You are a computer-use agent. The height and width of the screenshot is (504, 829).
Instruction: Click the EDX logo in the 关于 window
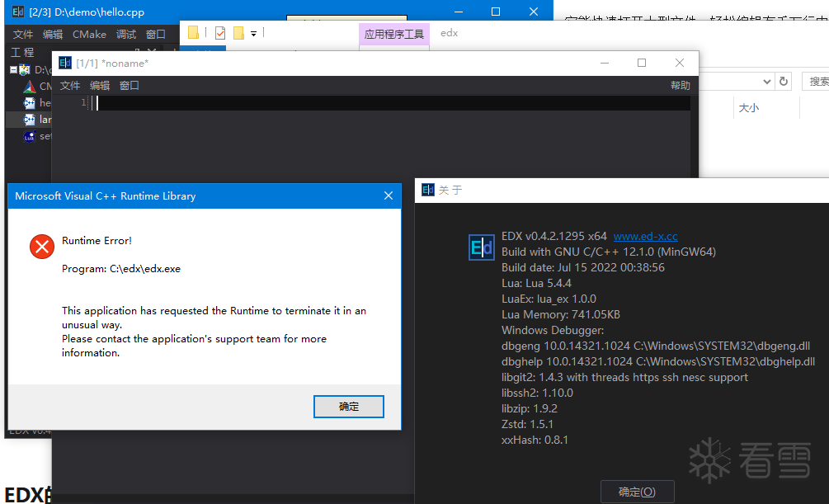[481, 247]
